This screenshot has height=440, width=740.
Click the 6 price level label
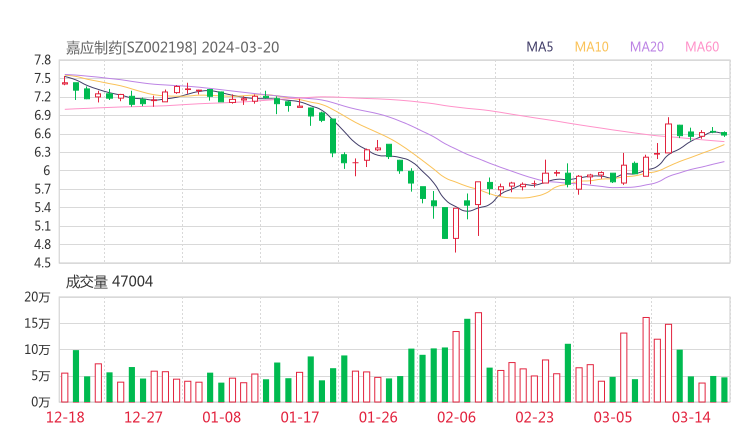tap(47, 171)
